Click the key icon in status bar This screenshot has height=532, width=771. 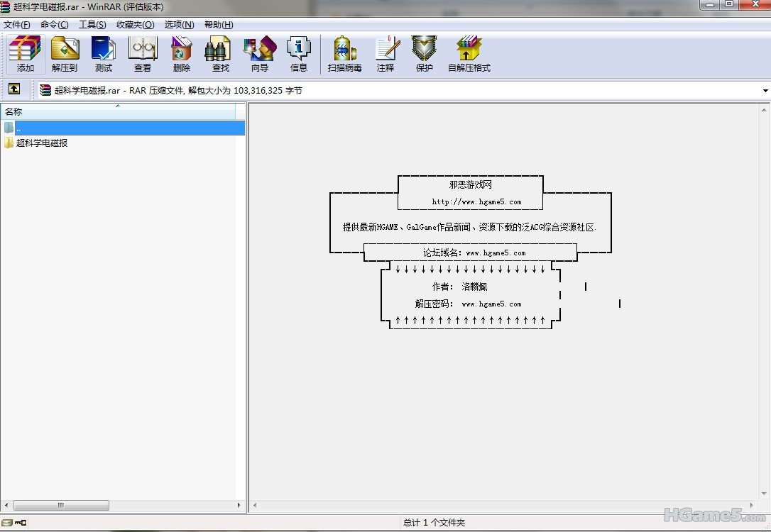point(21,523)
